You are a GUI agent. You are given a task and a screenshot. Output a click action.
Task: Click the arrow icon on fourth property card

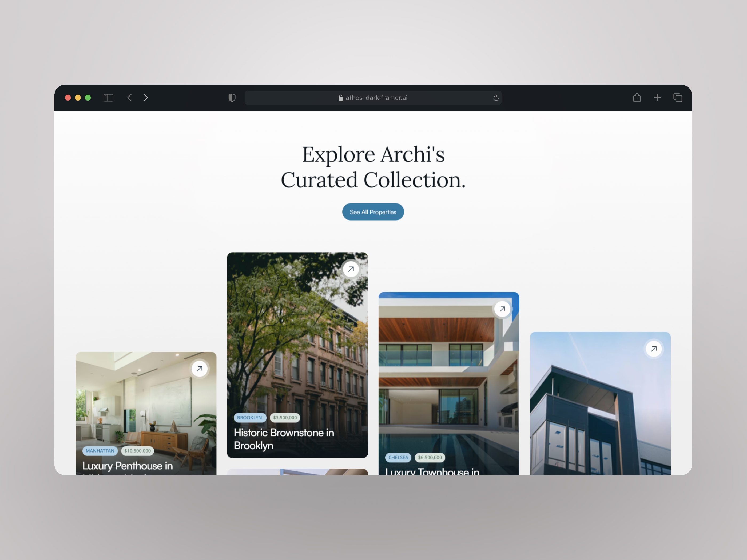tap(654, 349)
